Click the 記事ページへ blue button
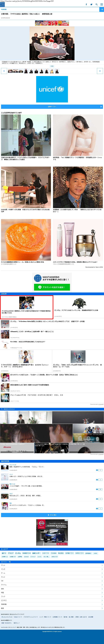This screenshot has height=644, width=104. point(52,107)
